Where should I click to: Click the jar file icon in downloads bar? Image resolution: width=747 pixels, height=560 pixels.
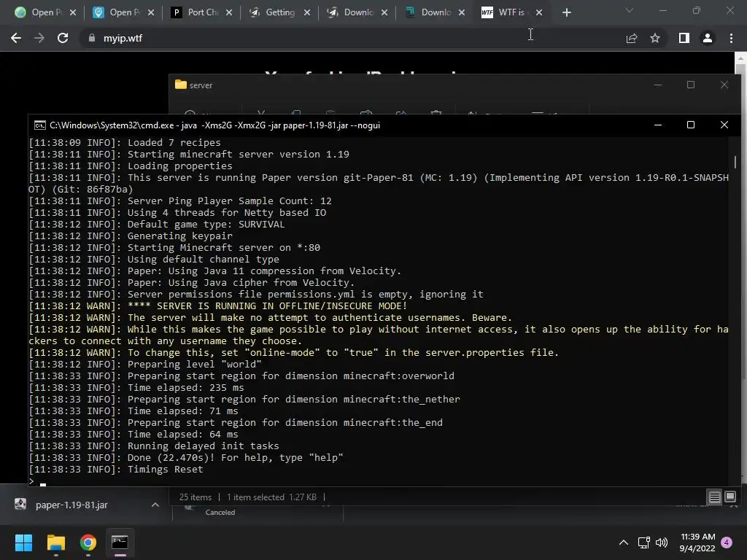20,504
